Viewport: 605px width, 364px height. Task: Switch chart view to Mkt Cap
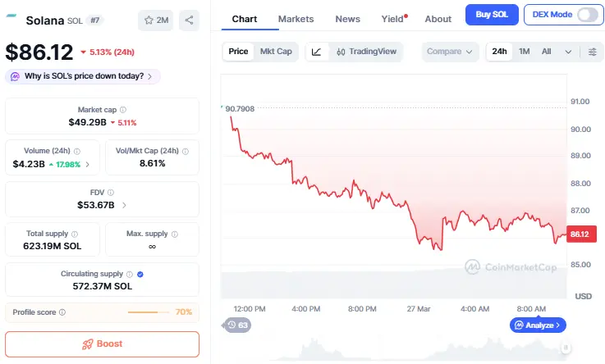tap(276, 52)
